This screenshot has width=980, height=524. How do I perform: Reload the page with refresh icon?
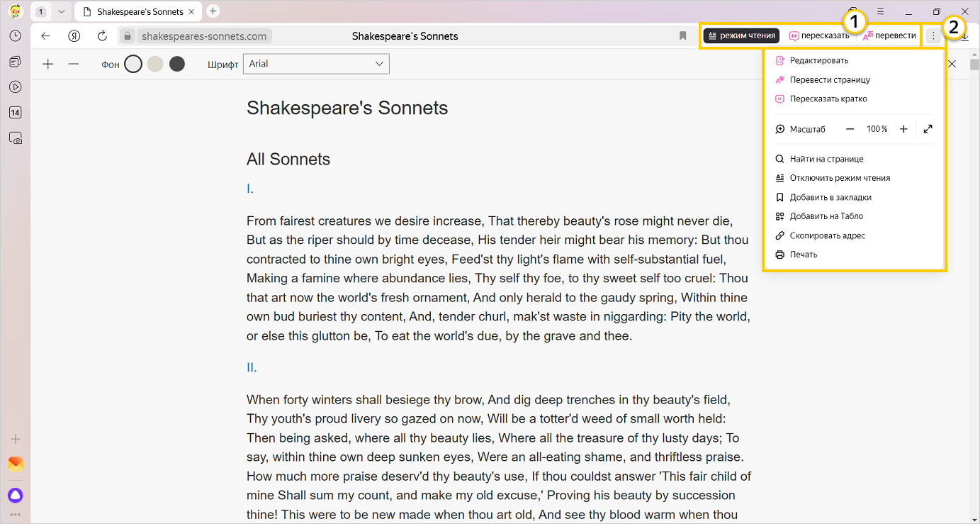102,36
